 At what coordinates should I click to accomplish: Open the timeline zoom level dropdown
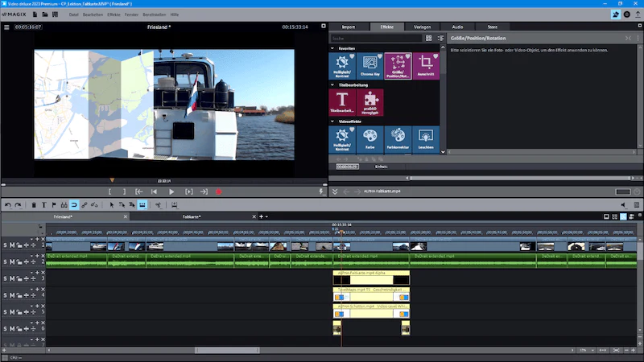point(592,350)
